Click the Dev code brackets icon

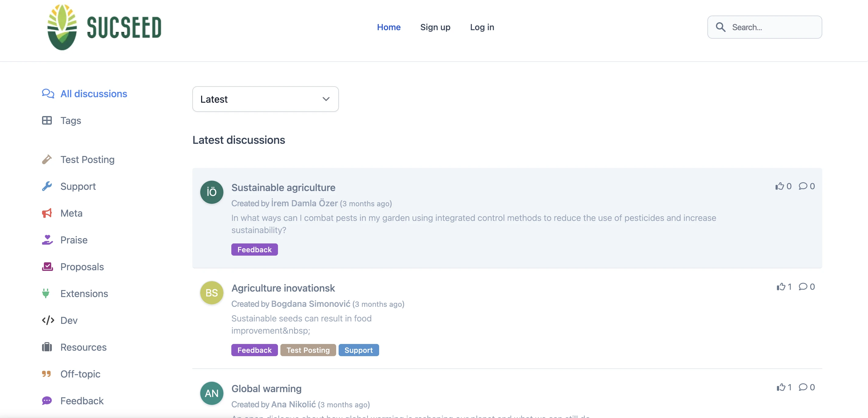(47, 320)
